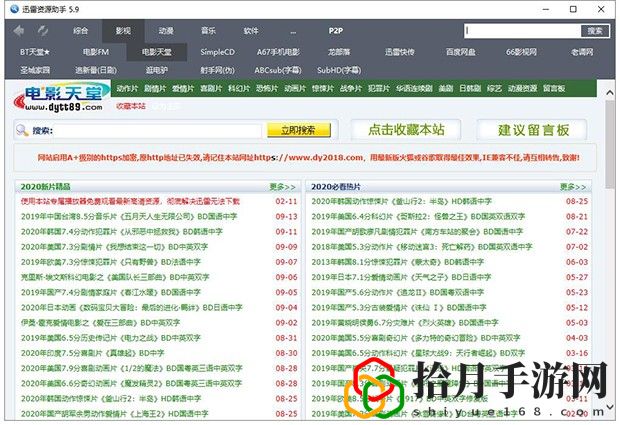Select the ABCsub(字幕) source
The width and height of the screenshot is (620, 425).
tap(278, 70)
